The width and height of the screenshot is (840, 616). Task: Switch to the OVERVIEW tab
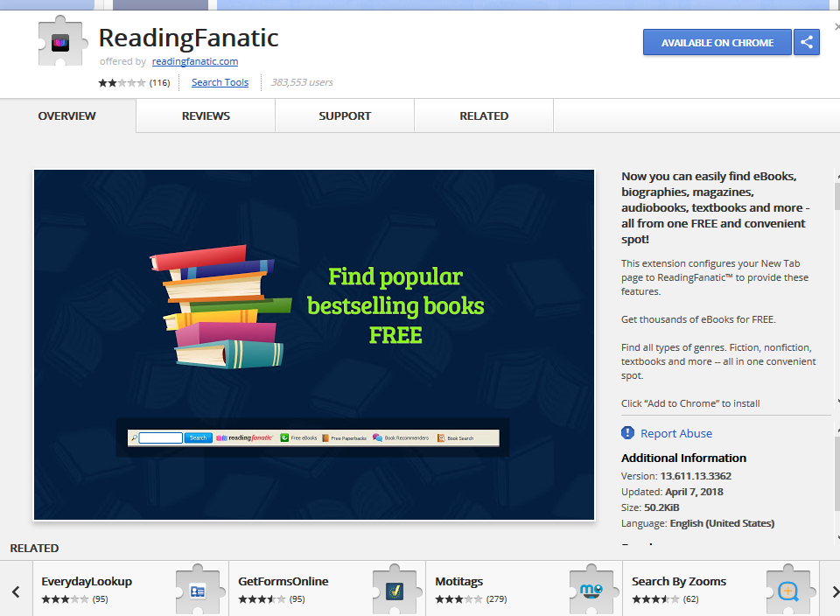(67, 115)
